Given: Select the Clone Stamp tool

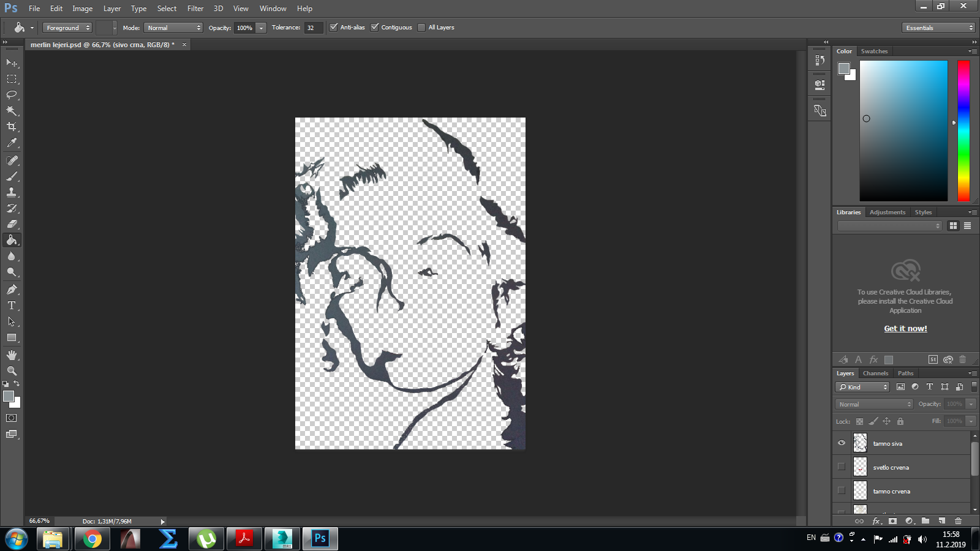Looking at the screenshot, I should tap(12, 192).
